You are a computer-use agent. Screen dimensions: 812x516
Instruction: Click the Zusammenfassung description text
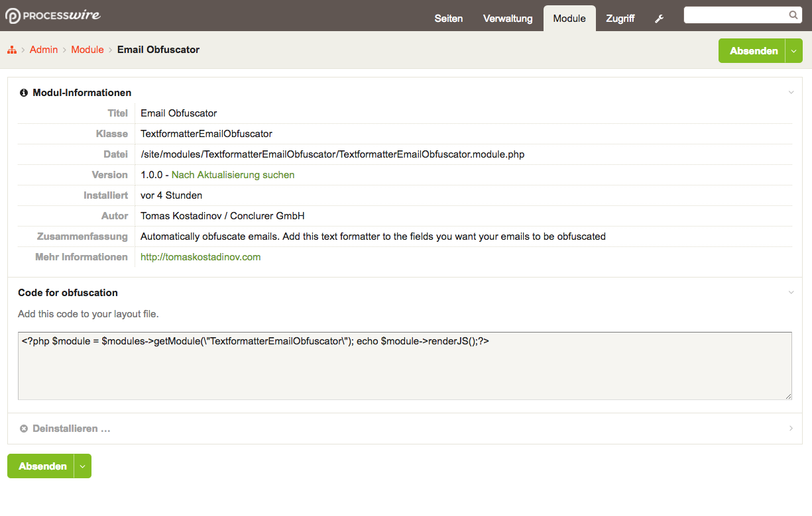coord(373,236)
